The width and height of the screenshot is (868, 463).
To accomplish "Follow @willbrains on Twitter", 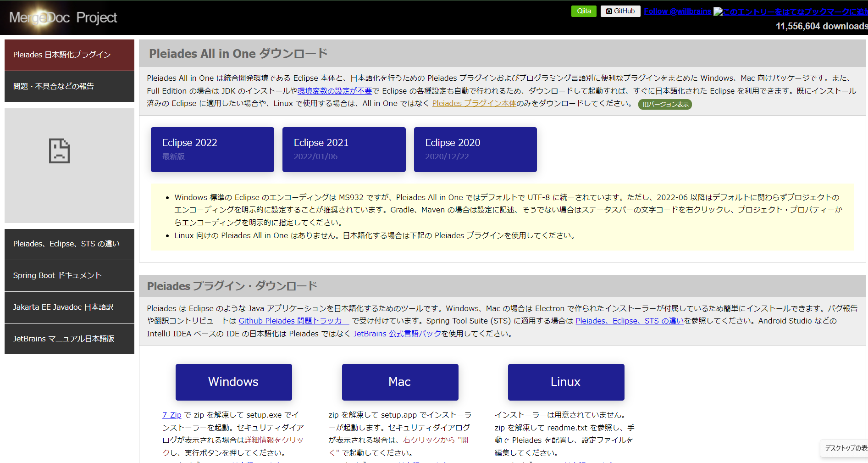I will [x=677, y=11].
